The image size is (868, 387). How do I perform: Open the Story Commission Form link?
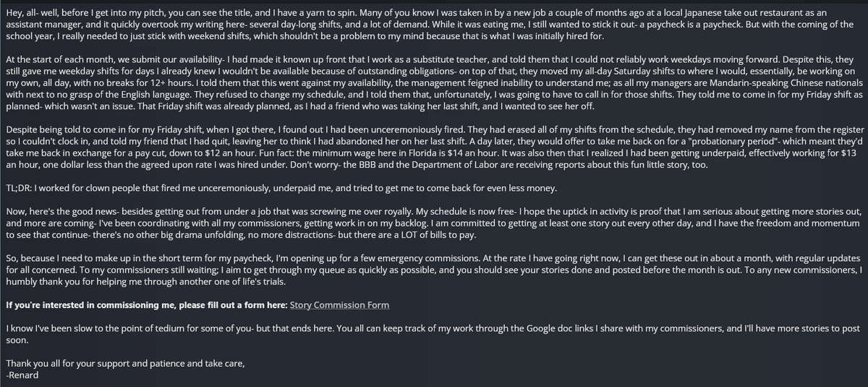pos(339,305)
